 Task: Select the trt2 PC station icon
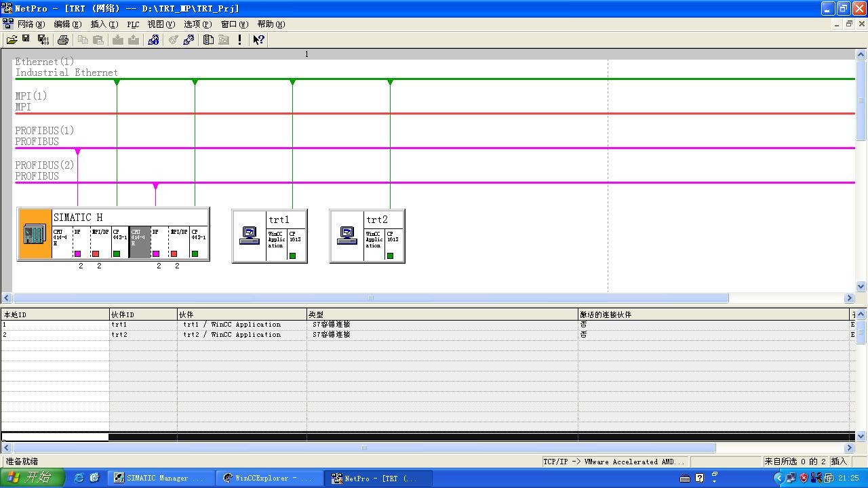click(347, 235)
